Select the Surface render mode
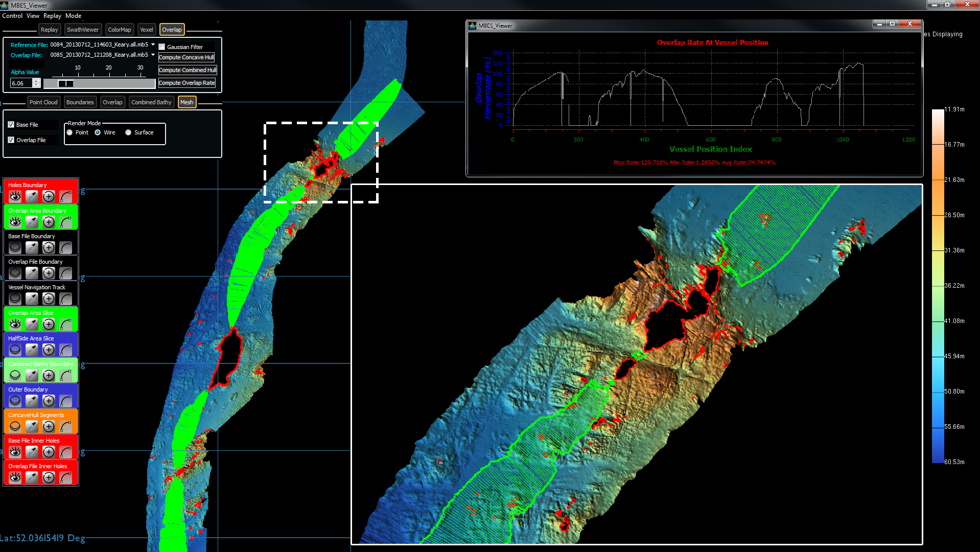The height and width of the screenshot is (552, 980). [x=128, y=132]
